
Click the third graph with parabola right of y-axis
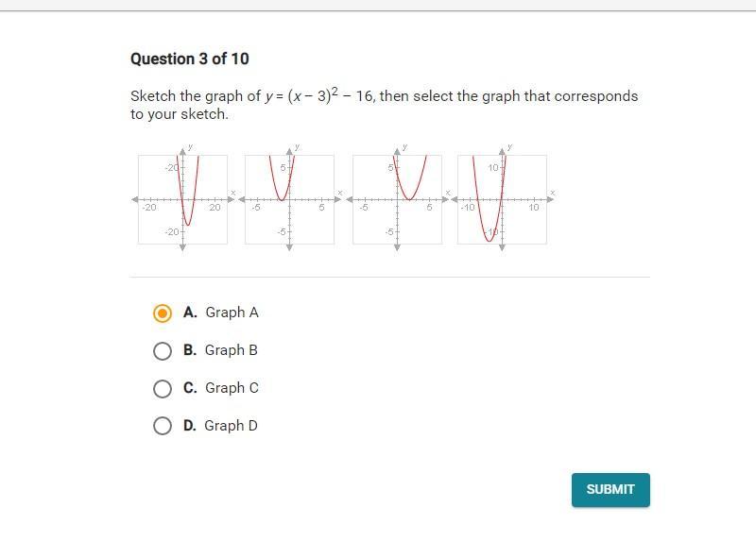[397, 199]
